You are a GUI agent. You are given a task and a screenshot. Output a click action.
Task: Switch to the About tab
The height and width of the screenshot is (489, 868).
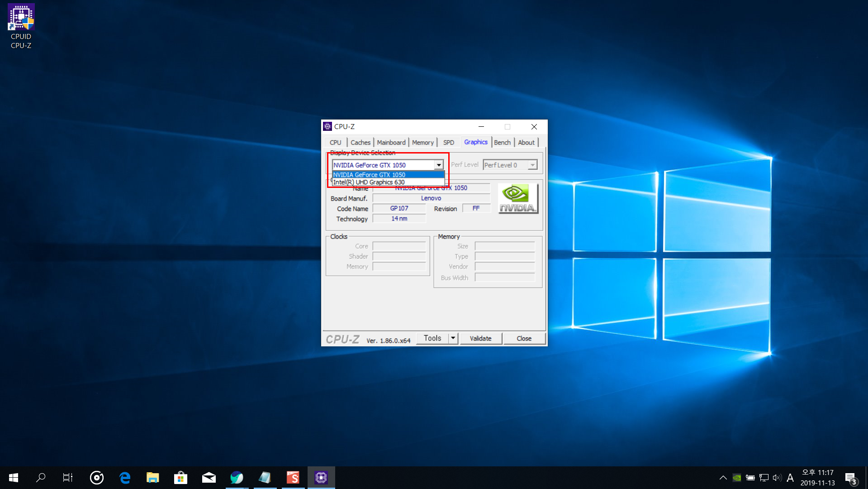coord(526,142)
